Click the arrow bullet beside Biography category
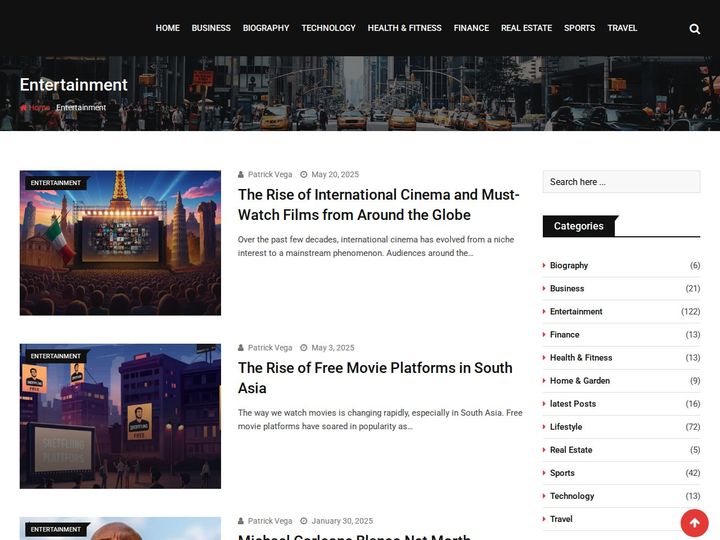This screenshot has height=540, width=720. (x=544, y=265)
